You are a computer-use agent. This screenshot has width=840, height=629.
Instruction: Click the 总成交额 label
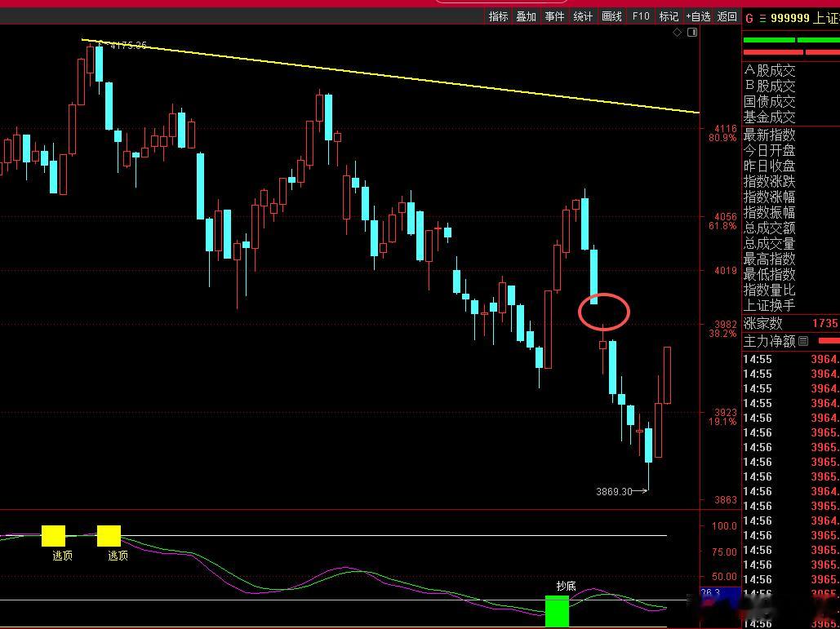(x=769, y=228)
